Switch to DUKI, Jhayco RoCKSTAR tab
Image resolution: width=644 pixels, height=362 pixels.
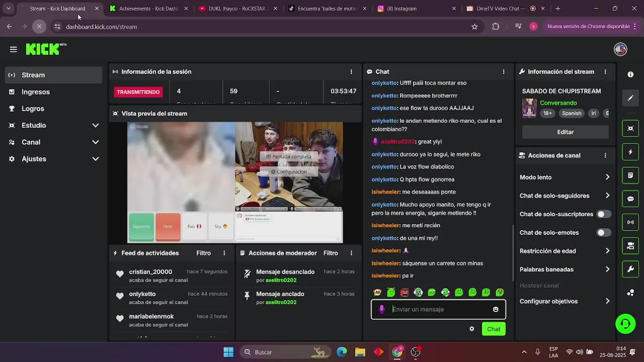238,9
